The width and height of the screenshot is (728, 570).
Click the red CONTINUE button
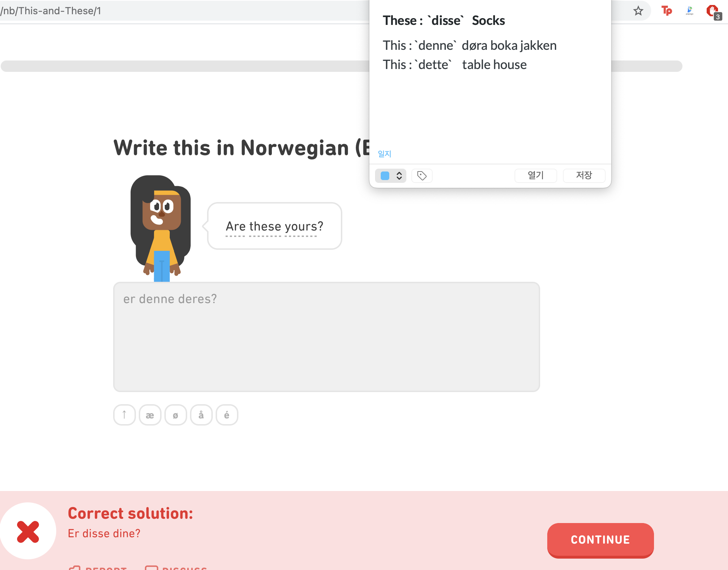[x=600, y=539]
